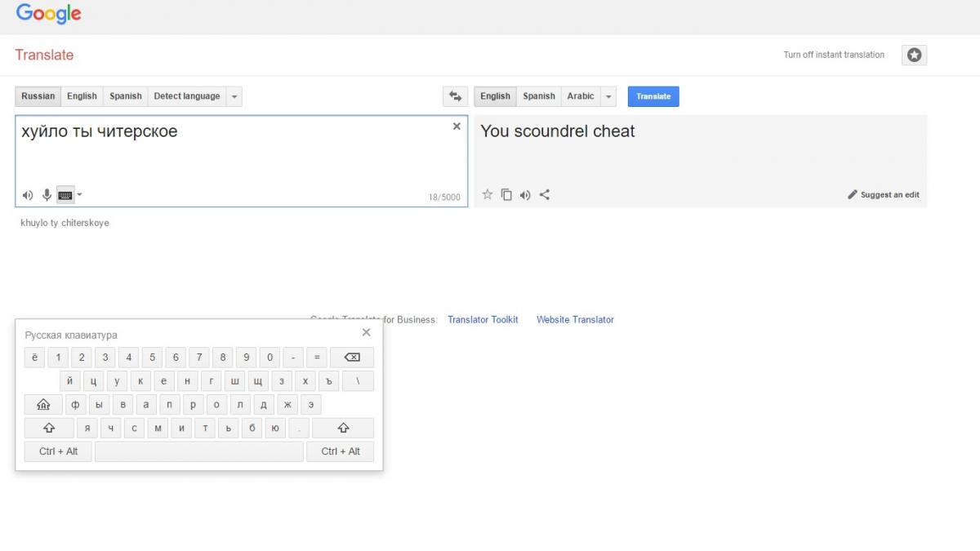980x551 pixels.
Task: Open Website Translator link
Action: tap(575, 320)
